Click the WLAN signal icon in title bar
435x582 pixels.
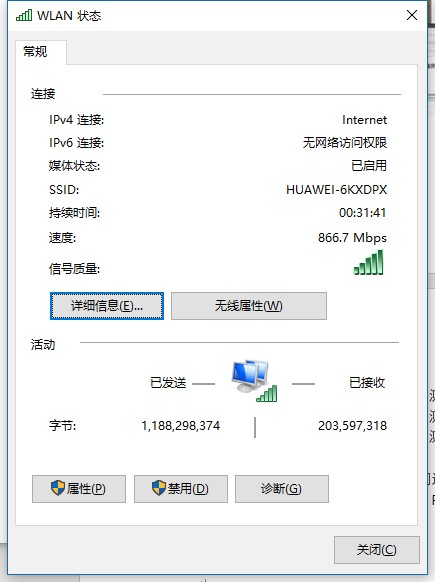click(24, 15)
